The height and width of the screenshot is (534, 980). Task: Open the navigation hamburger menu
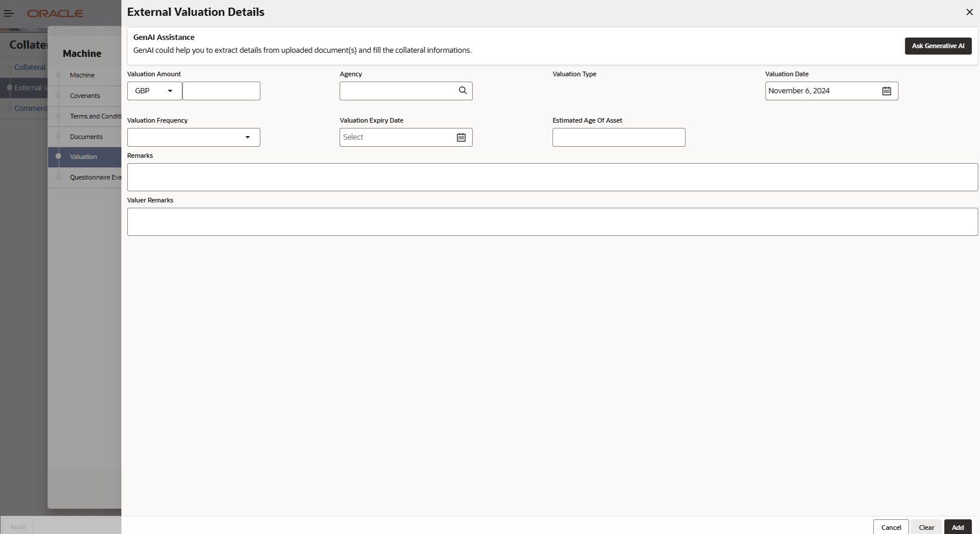pyautogui.click(x=9, y=13)
